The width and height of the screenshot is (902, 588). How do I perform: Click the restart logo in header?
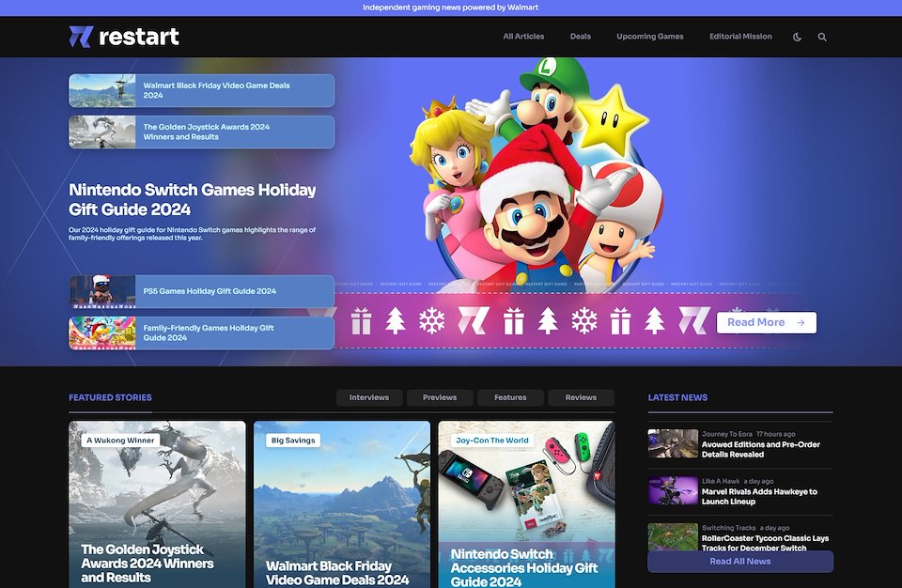(124, 37)
